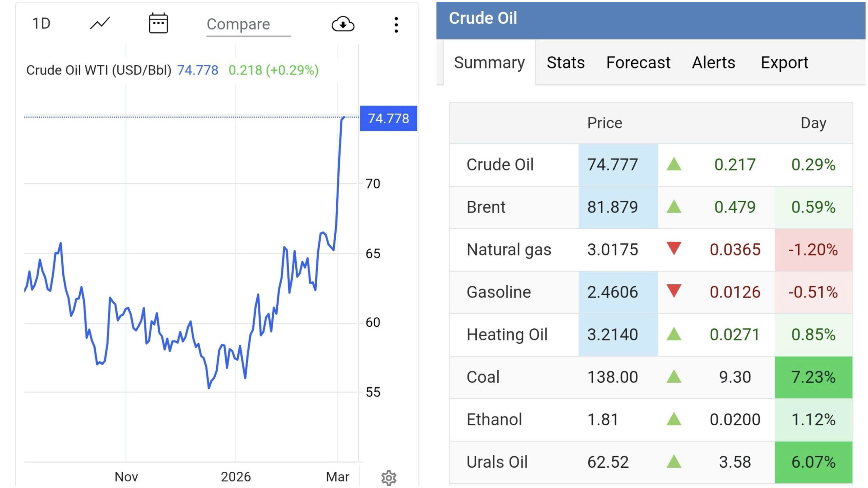Image resolution: width=868 pixels, height=488 pixels.
Task: Click the Ethanol commodity link
Action: [x=494, y=420]
